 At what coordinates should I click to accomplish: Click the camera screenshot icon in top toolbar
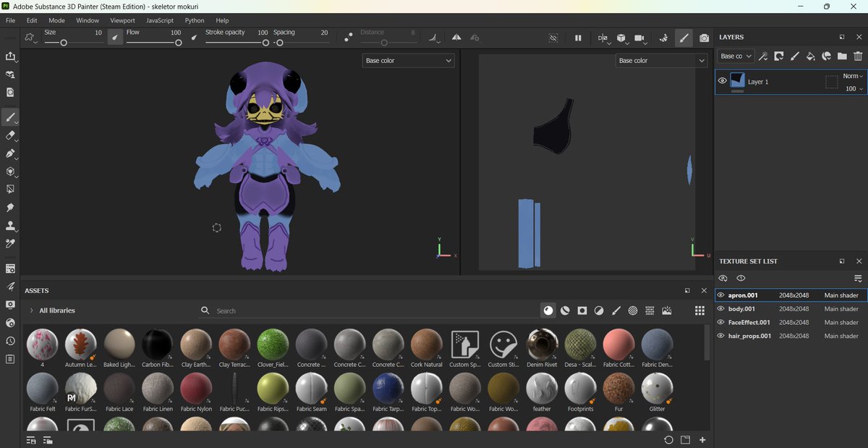pos(704,38)
